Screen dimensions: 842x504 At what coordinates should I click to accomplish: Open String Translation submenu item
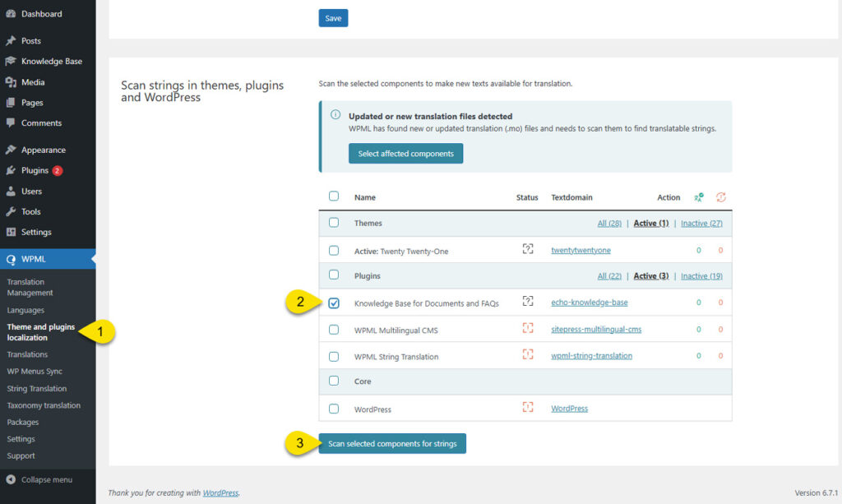[x=36, y=389]
